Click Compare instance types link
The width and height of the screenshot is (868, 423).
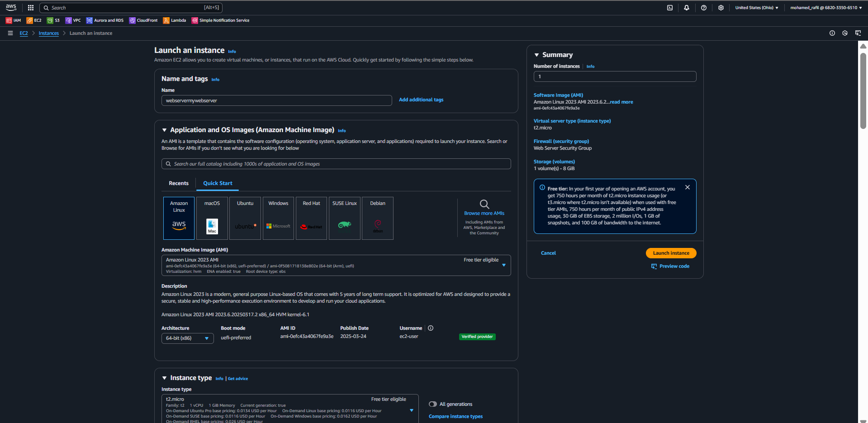tap(455, 416)
